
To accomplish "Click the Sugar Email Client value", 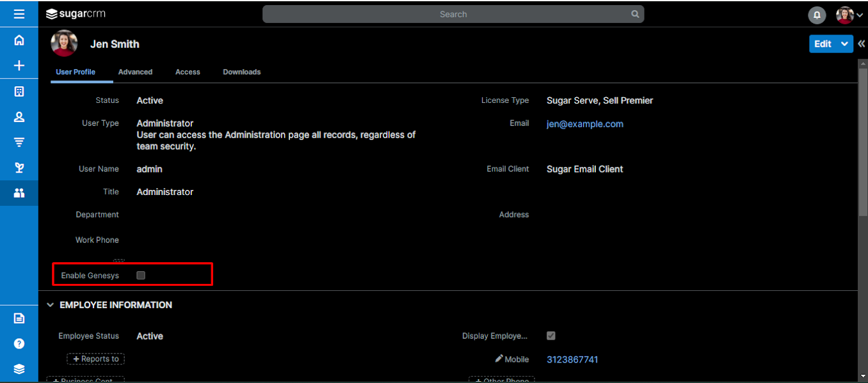I will coord(585,169).
